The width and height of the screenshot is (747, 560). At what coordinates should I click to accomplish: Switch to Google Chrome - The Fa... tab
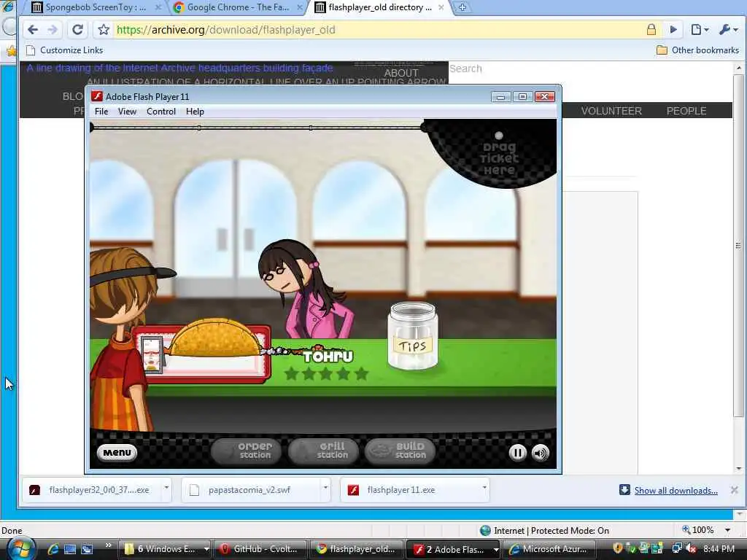point(237,7)
